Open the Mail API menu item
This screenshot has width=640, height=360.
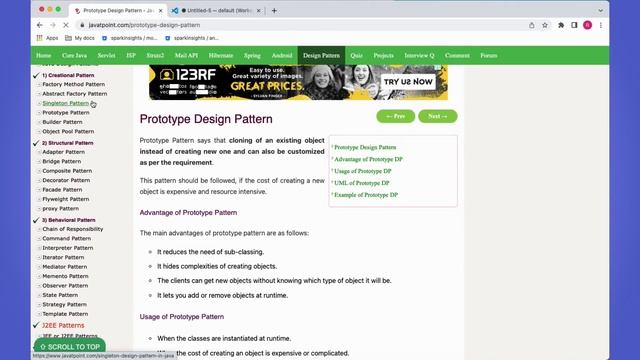click(187, 56)
